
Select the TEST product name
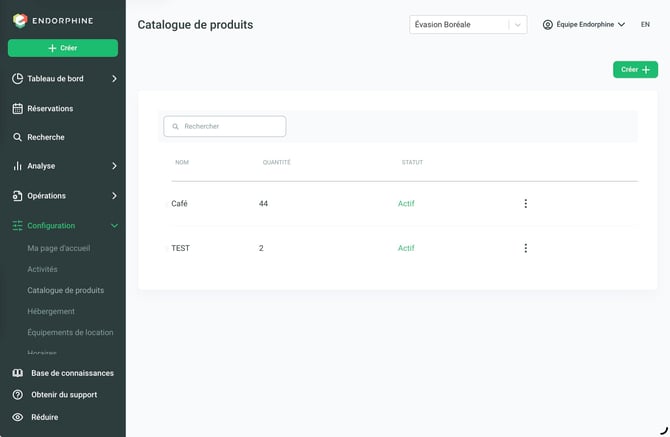[x=180, y=248]
